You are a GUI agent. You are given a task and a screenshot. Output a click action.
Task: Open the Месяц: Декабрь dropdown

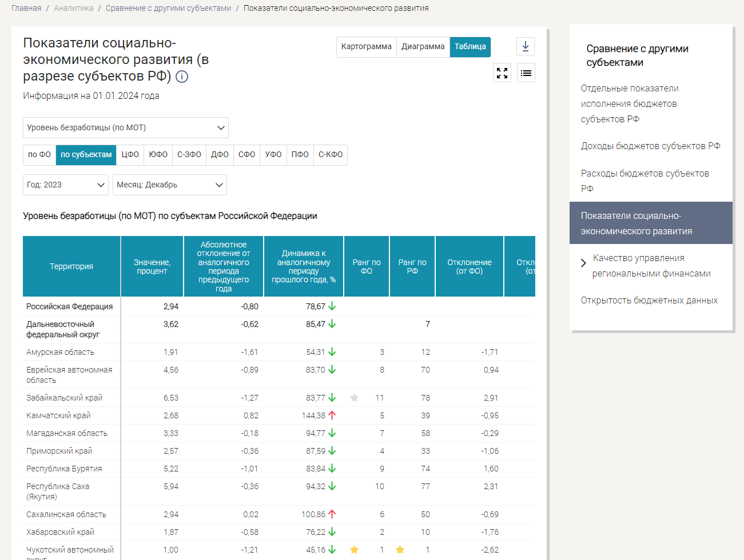point(170,185)
